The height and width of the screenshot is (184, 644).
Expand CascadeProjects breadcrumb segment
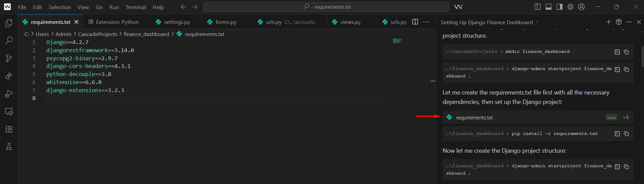[x=98, y=34]
